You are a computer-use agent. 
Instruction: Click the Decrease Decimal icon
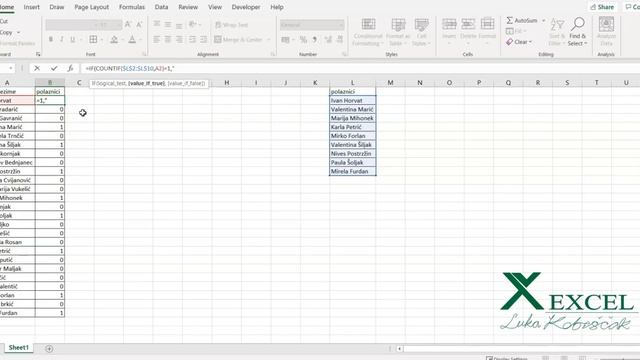(x=340, y=40)
